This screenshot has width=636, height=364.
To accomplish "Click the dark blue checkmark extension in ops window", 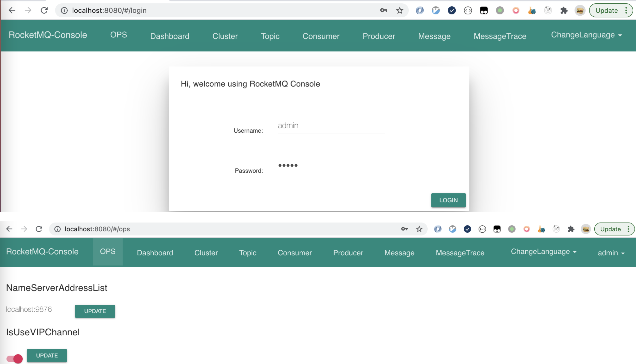I will pyautogui.click(x=467, y=229).
